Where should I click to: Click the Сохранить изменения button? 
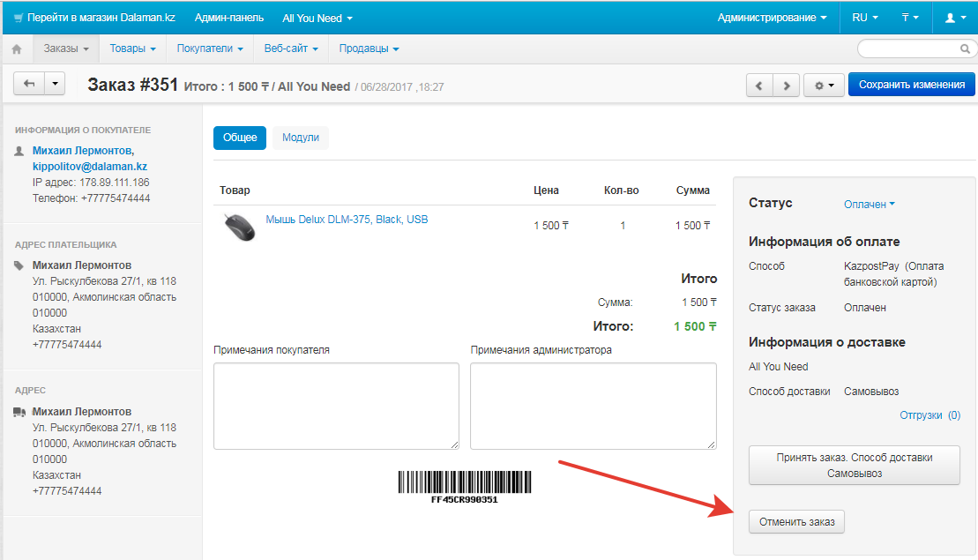911,85
